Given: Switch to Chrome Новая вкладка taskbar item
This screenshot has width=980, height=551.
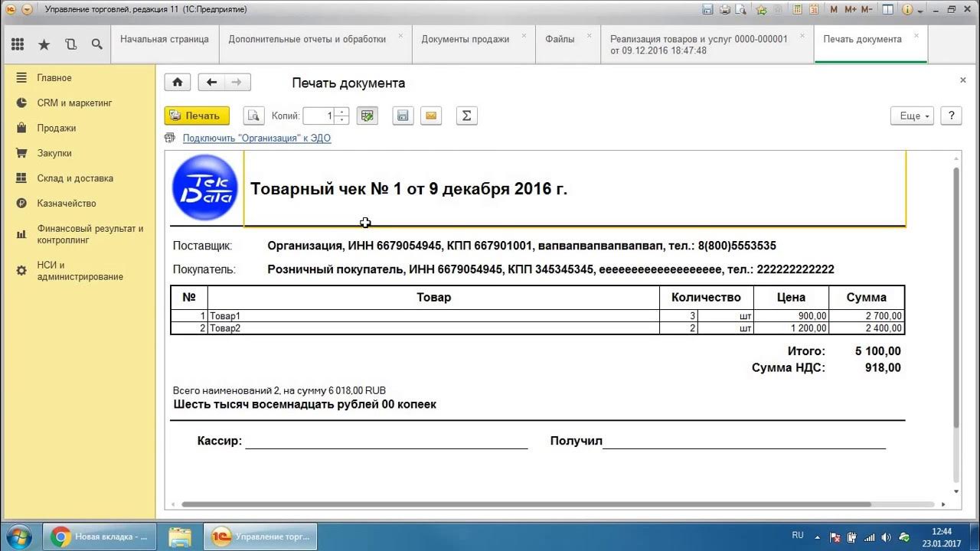Looking at the screenshot, I should (100, 536).
